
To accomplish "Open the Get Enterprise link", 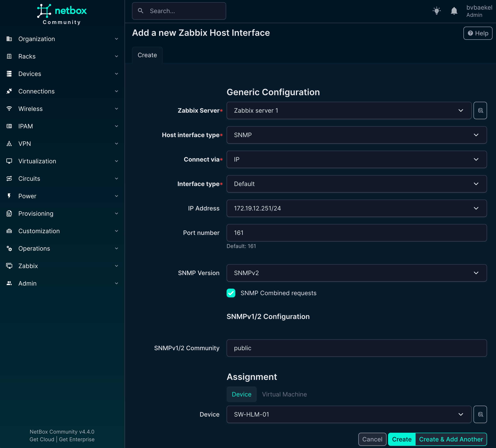I will click(77, 439).
